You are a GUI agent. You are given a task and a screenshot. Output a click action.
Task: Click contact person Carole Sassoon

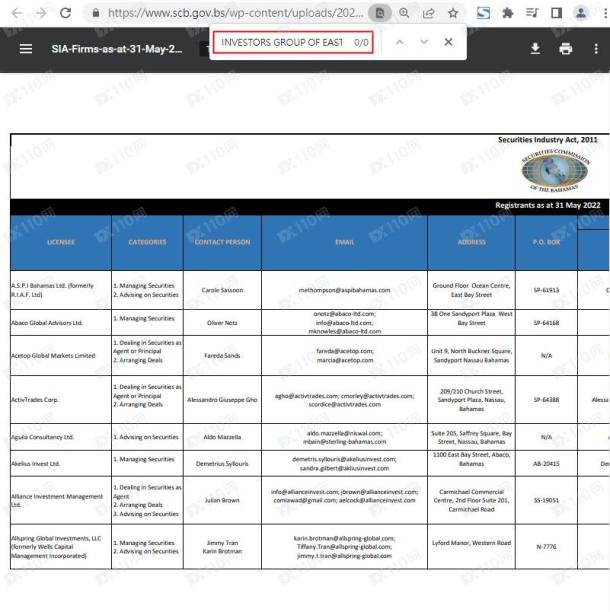(222, 290)
